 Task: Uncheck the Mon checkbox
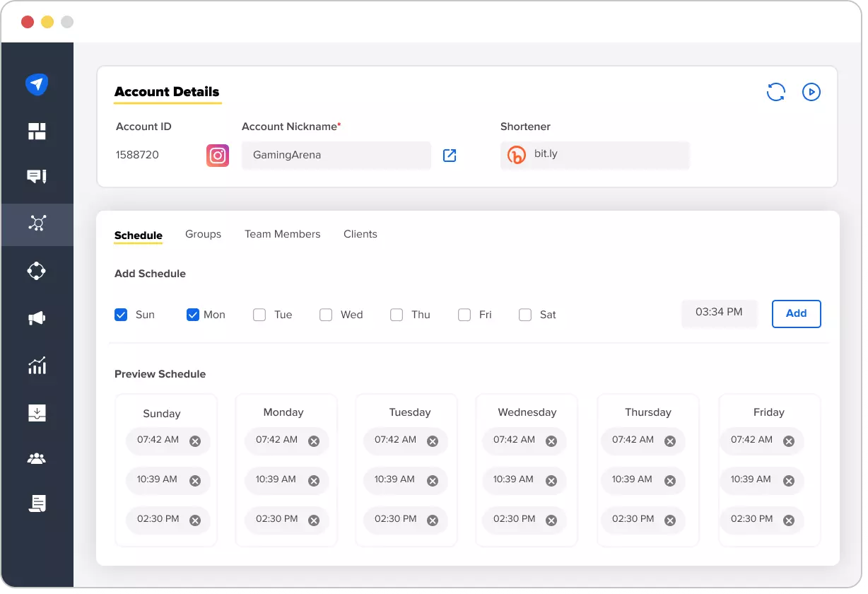click(193, 315)
